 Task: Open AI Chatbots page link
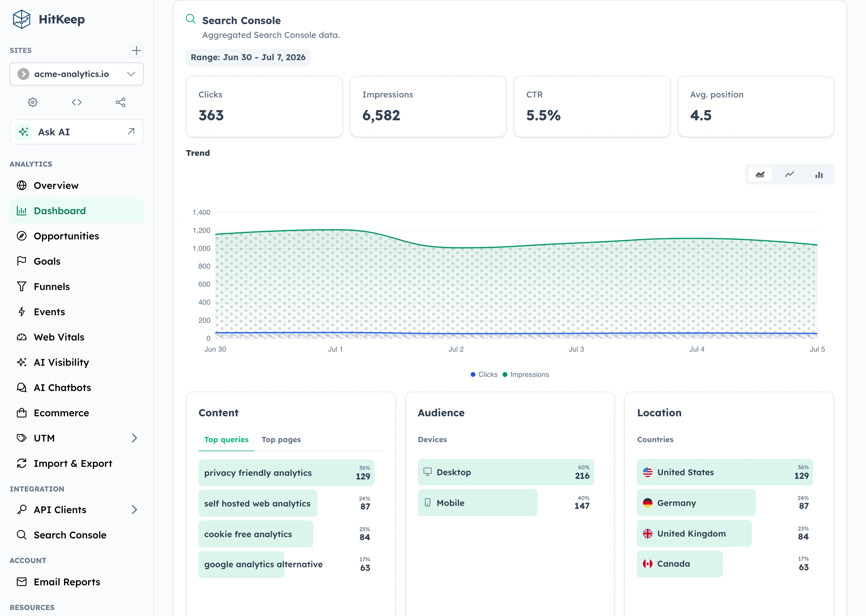coord(77,387)
